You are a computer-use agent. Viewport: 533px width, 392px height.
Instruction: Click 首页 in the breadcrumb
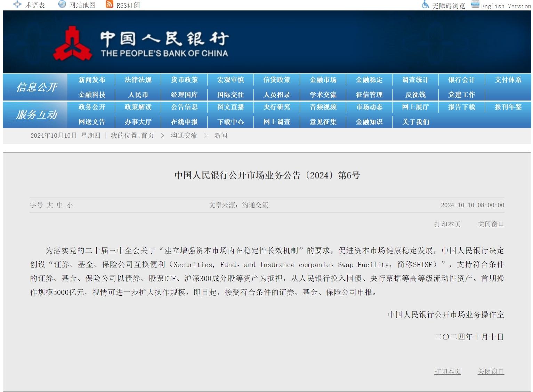point(147,136)
